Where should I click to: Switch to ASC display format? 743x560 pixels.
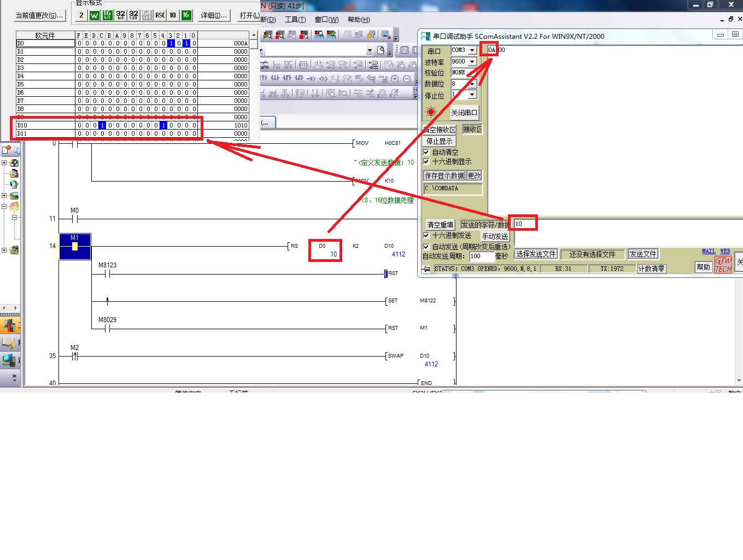pos(160,15)
